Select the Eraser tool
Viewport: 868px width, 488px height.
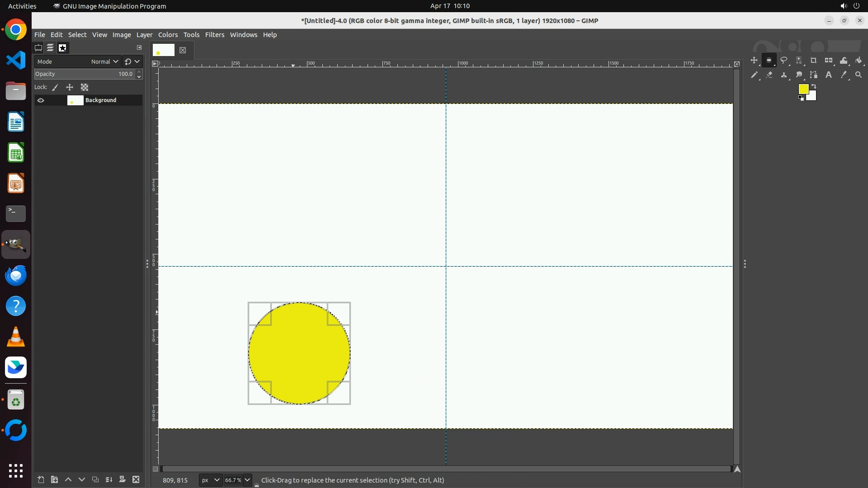tap(769, 75)
